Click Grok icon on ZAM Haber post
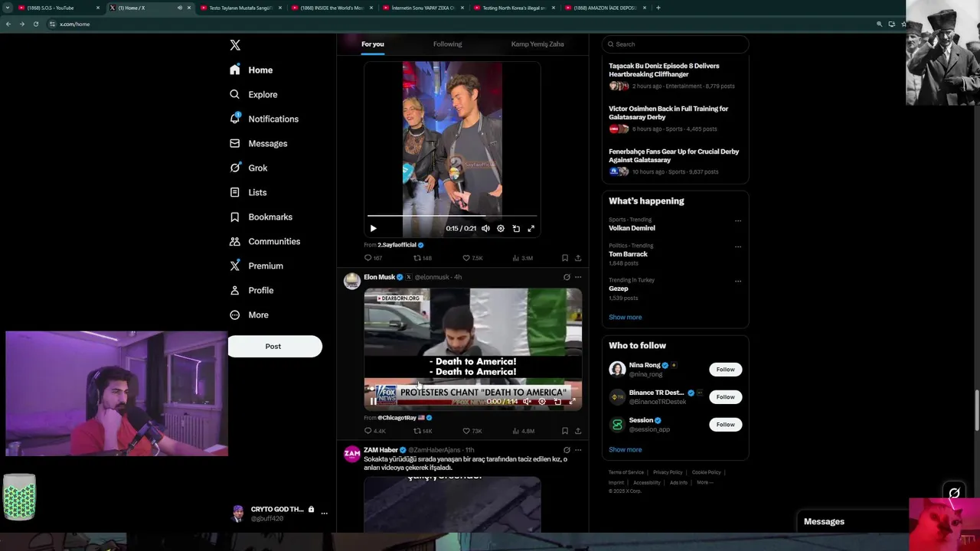 [567, 450]
